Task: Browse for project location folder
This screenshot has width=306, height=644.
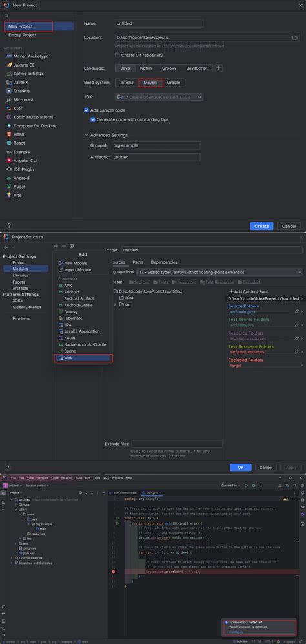Action: click(294, 37)
